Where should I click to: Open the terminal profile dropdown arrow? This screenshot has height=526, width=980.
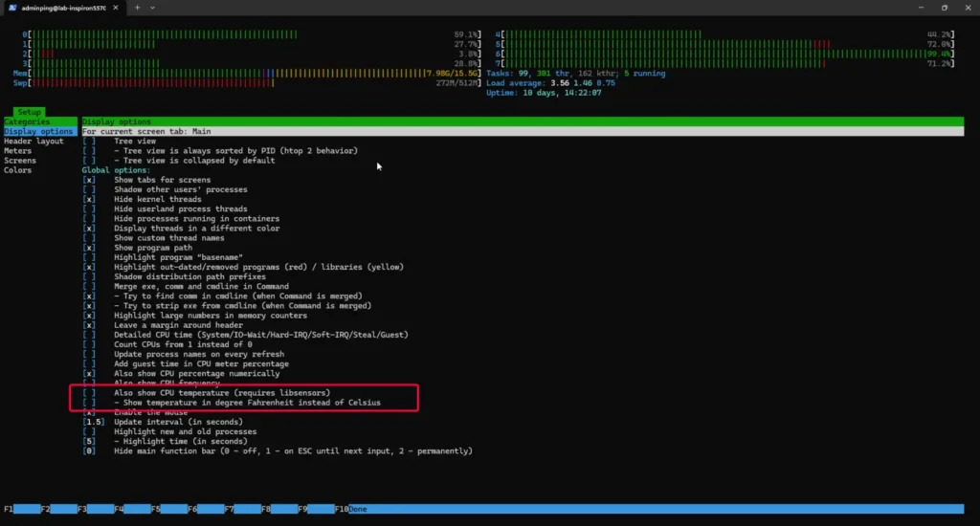(154, 8)
